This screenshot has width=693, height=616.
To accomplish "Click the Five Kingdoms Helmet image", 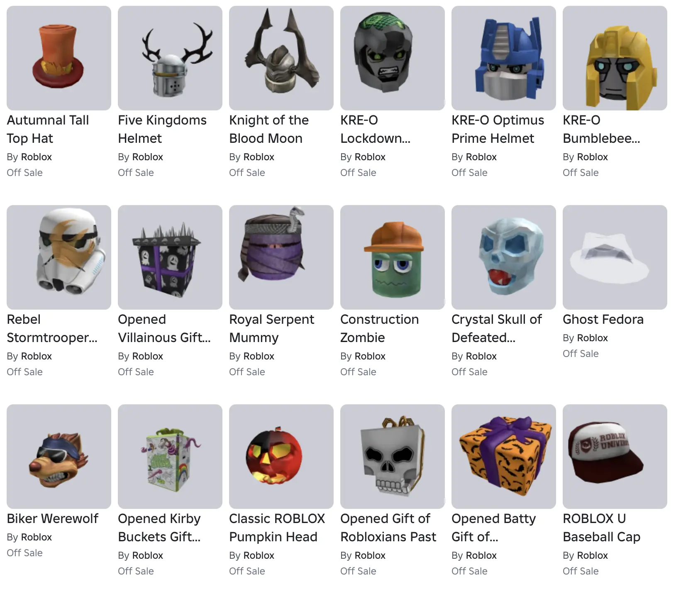I will (170, 58).
